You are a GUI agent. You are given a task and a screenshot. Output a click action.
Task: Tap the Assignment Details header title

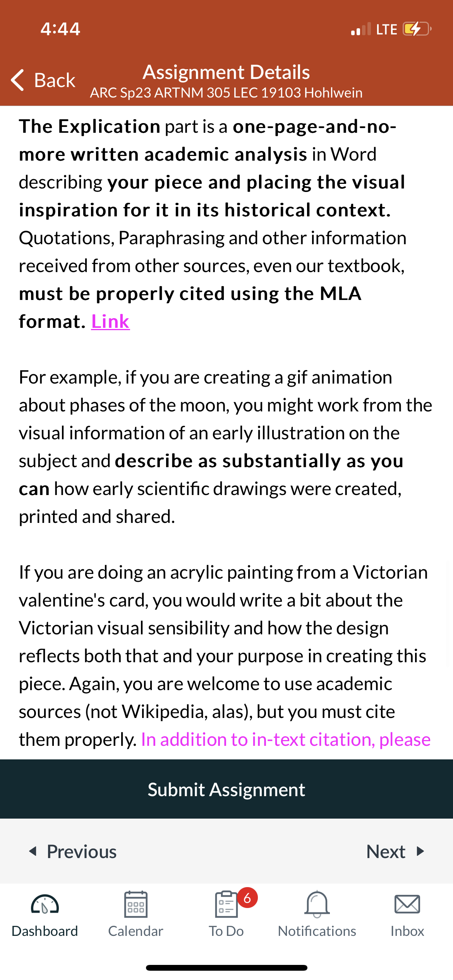[226, 72]
